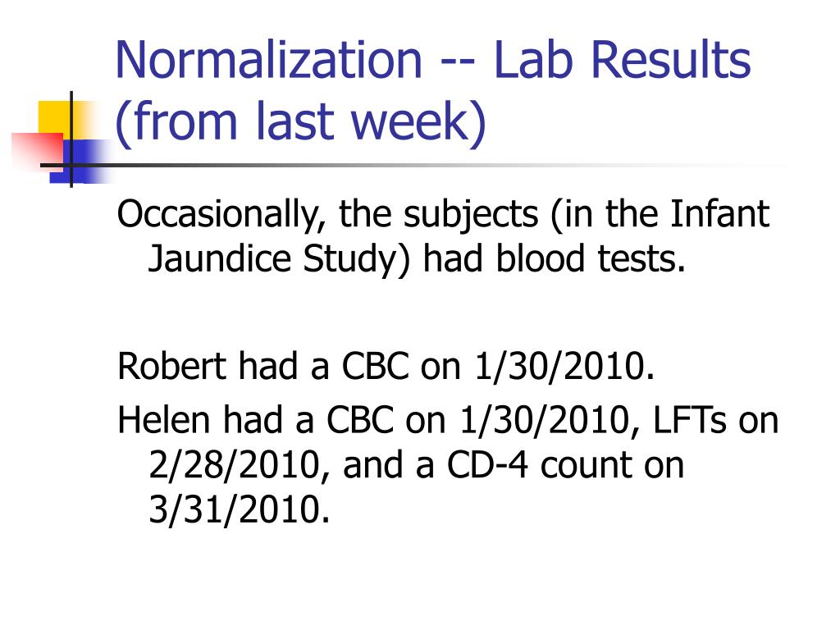The width and height of the screenshot is (840, 630).
Task: Click 'blood tests.' at the end of the paragraph
Action: [591, 258]
